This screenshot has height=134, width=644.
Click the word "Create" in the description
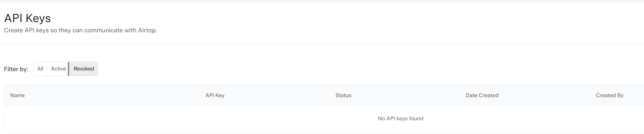pyautogui.click(x=14, y=30)
